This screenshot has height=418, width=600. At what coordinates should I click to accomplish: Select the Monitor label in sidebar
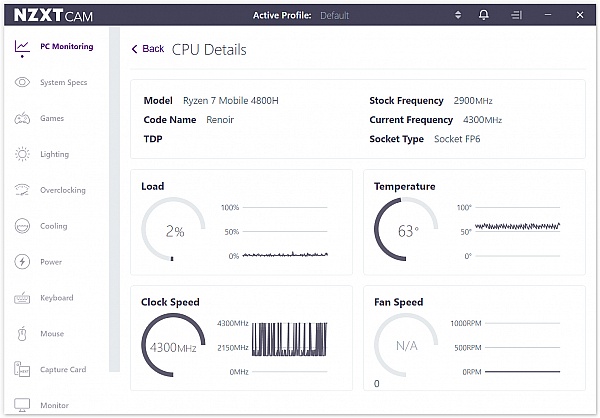click(54, 405)
